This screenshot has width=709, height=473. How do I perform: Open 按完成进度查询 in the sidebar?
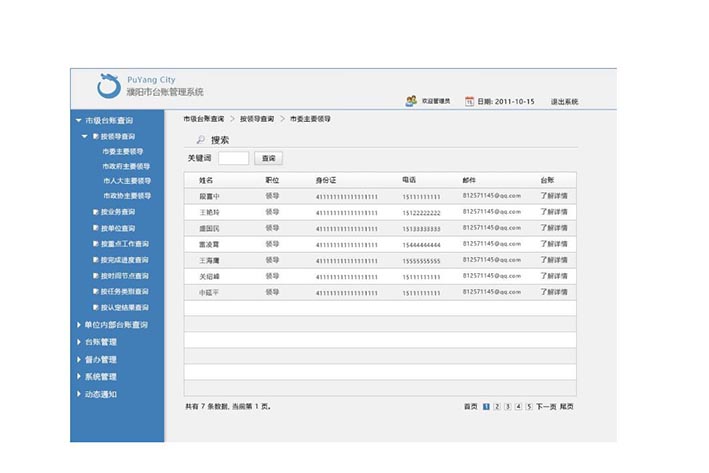click(x=124, y=260)
